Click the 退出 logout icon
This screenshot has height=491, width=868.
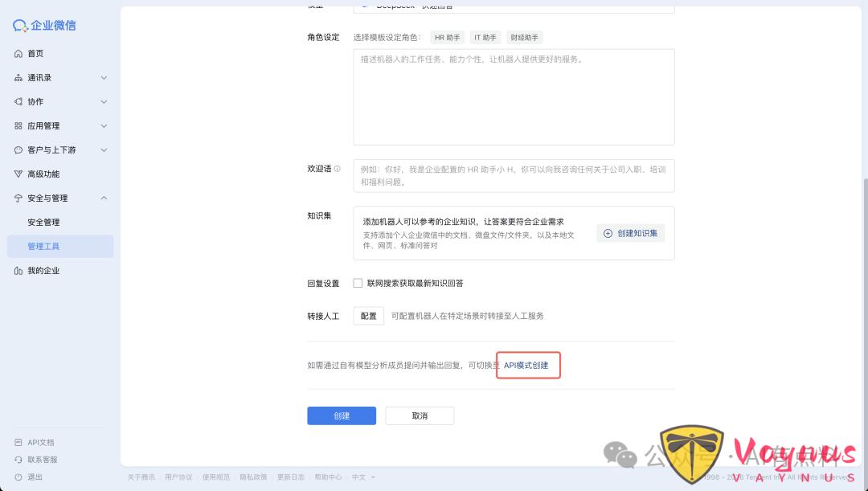pos(20,477)
